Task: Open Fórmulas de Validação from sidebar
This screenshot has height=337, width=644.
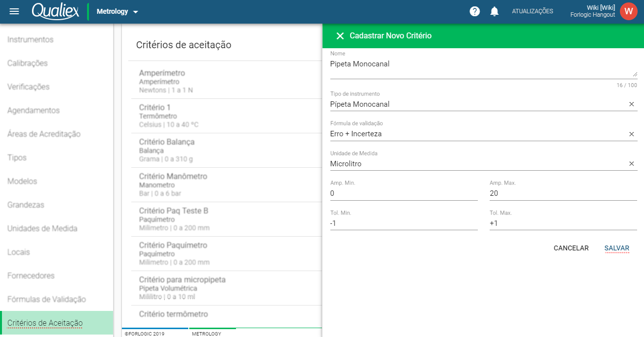Action: click(x=46, y=299)
